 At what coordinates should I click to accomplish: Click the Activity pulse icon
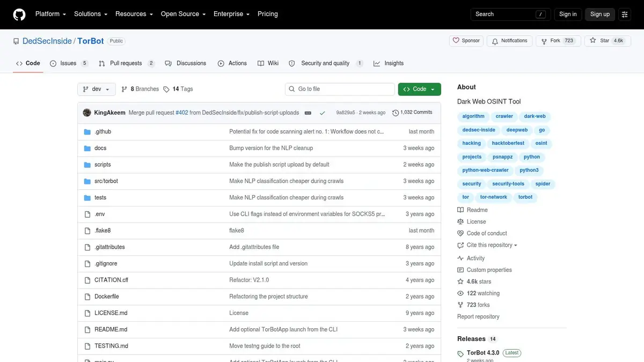(x=460, y=258)
